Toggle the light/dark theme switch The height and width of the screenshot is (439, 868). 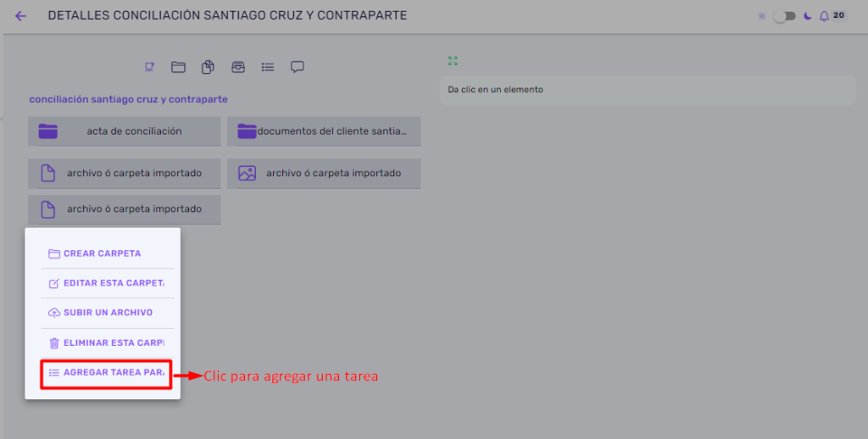[x=785, y=16]
